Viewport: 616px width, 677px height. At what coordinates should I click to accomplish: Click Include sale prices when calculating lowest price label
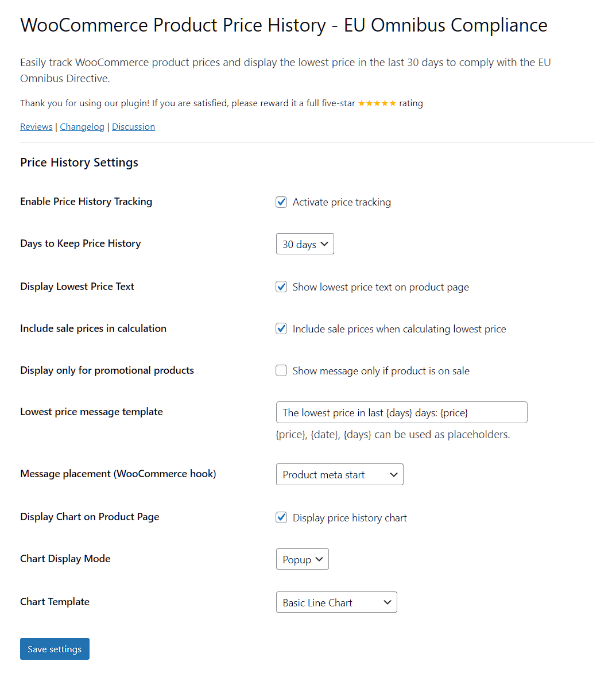coord(399,329)
